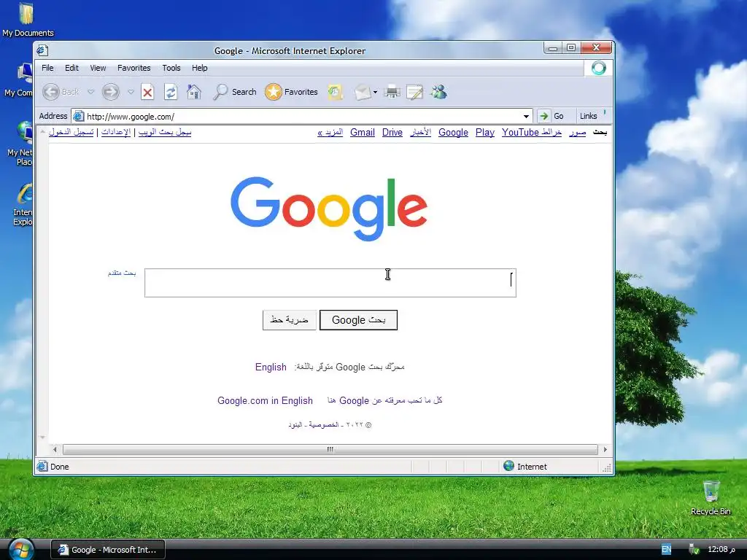Open My Computer desktop icon
Screen dimensions: 747x560
coord(19,79)
